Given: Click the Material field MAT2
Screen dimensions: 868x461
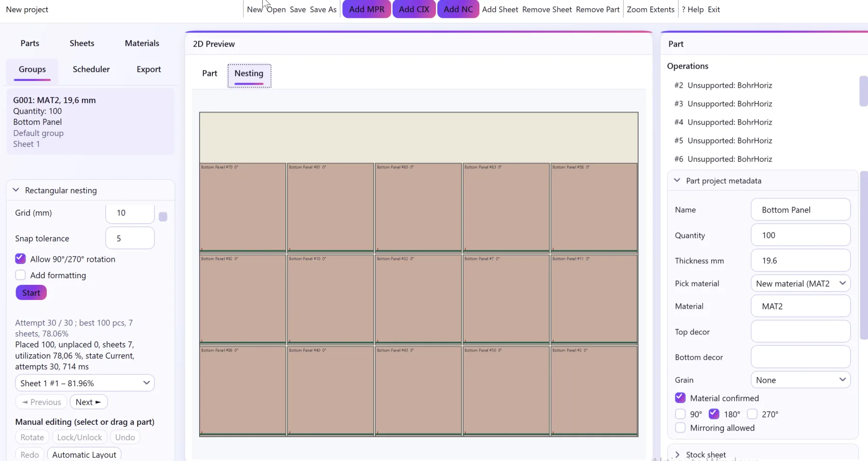Looking at the screenshot, I should pos(800,306).
